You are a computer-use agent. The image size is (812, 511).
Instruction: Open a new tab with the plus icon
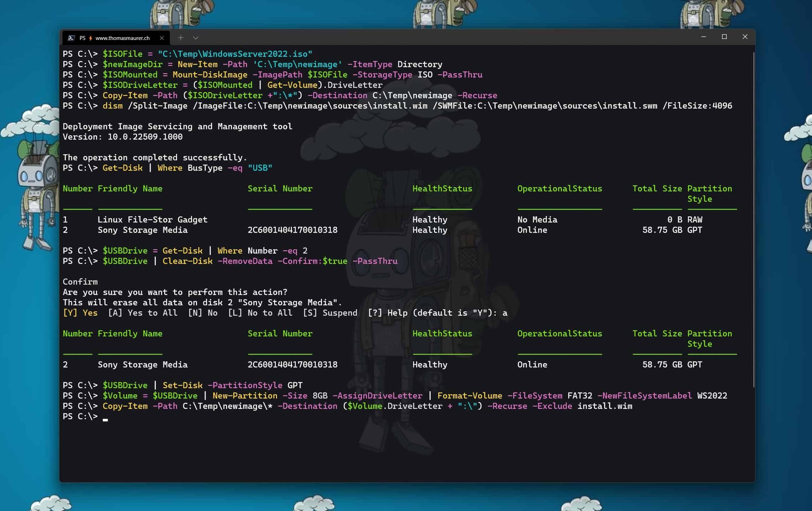[181, 37]
